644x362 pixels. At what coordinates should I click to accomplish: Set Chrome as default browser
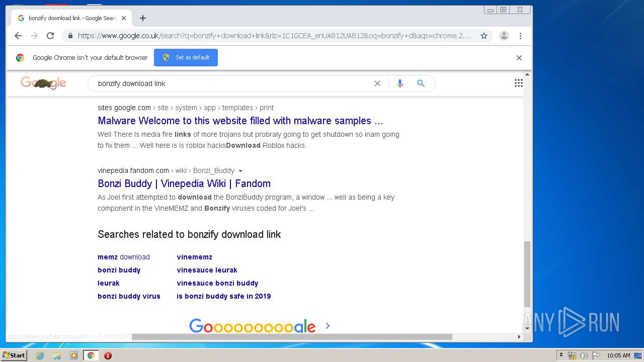pyautogui.click(x=186, y=57)
